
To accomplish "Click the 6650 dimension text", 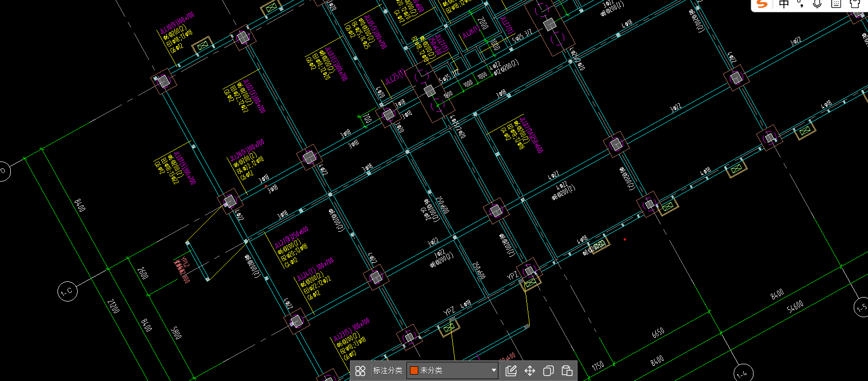I will [658, 333].
